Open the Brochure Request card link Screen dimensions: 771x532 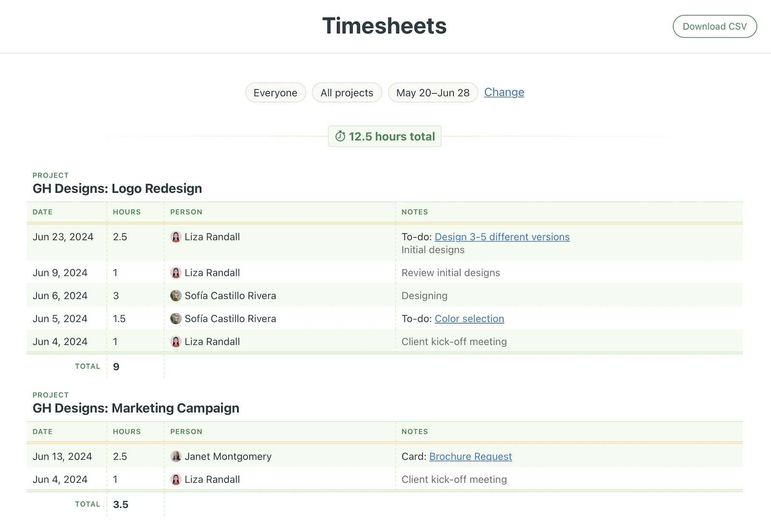point(471,456)
